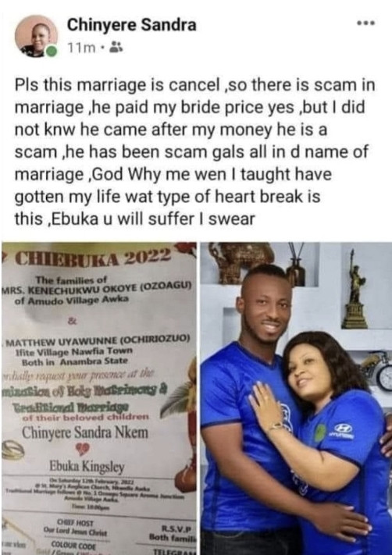Screen dimensions: 392x555
Task: Open Chinyere Sandra's profile name link
Action: 131,25
